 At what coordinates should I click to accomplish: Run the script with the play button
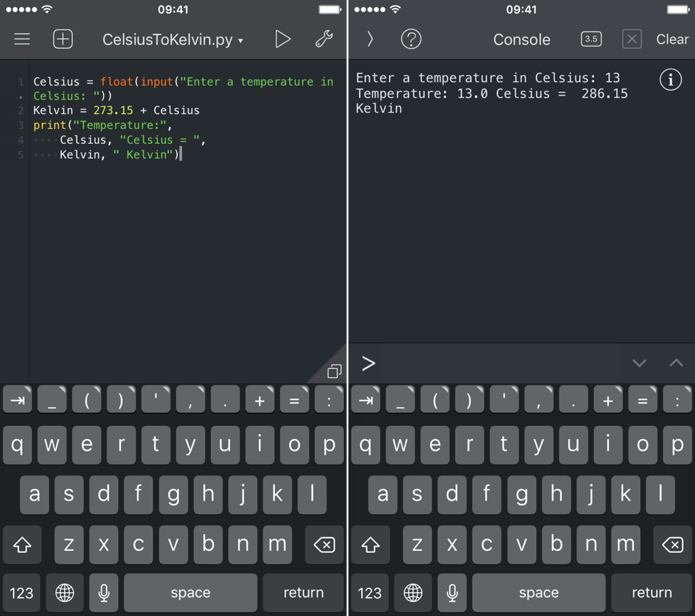pyautogui.click(x=282, y=39)
